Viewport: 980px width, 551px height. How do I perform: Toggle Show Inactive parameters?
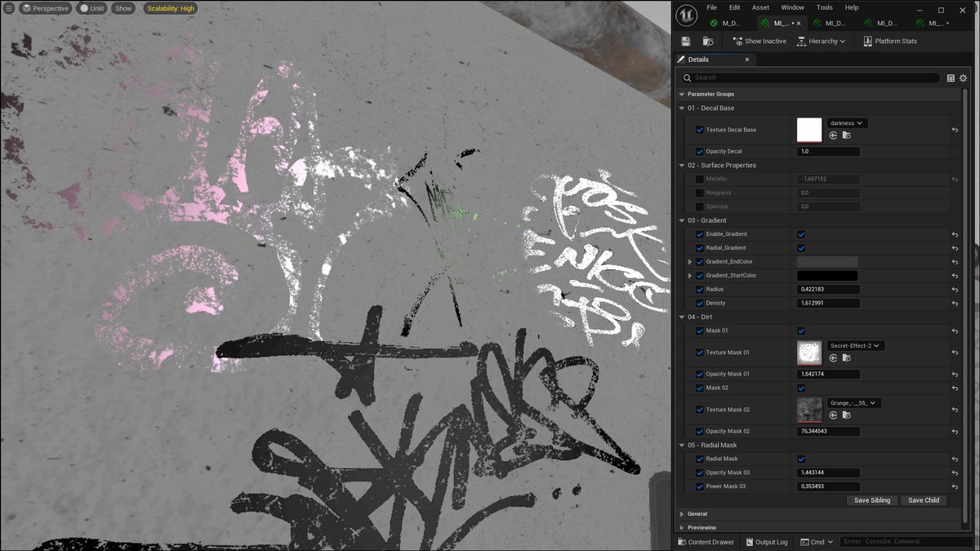(x=759, y=41)
